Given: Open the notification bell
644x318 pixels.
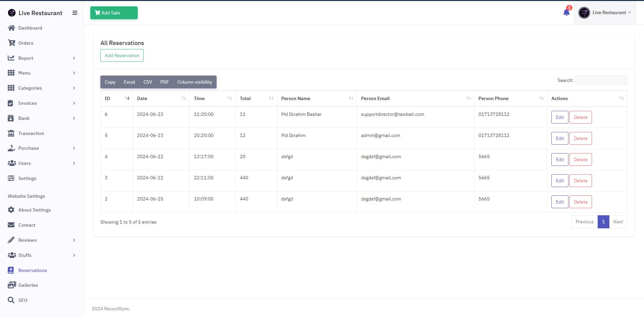Looking at the screenshot, I should coord(566,12).
